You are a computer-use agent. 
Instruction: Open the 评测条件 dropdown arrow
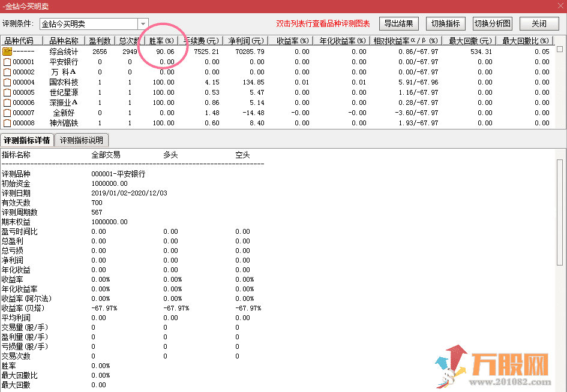click(x=143, y=24)
